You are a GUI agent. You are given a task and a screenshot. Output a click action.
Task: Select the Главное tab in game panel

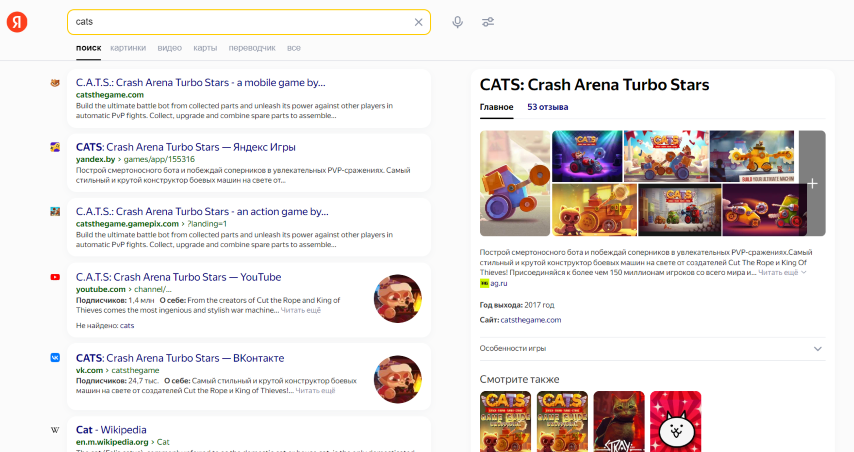496,107
